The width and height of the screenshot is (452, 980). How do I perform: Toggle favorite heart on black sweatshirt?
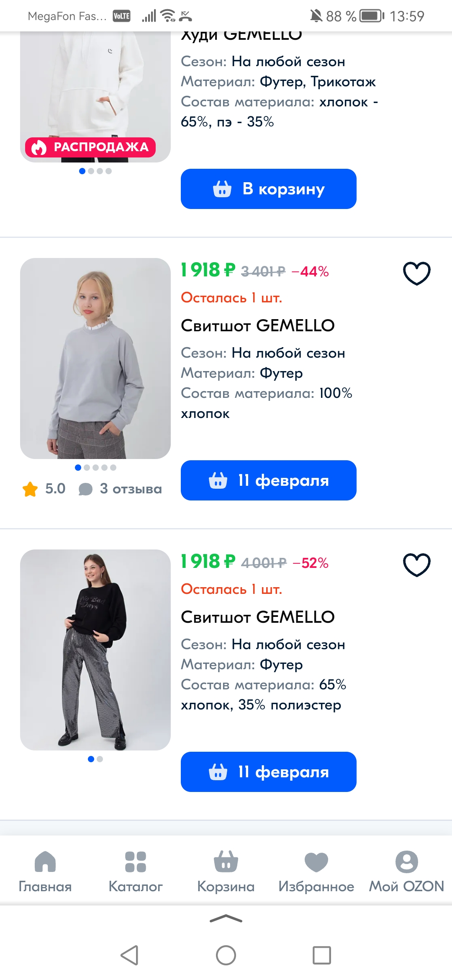(x=416, y=565)
